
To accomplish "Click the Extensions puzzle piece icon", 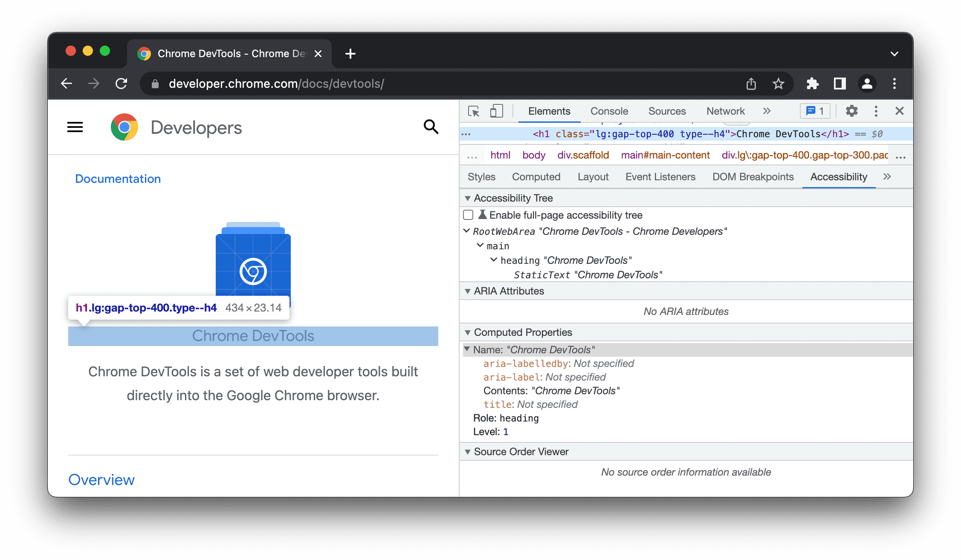I will point(812,84).
